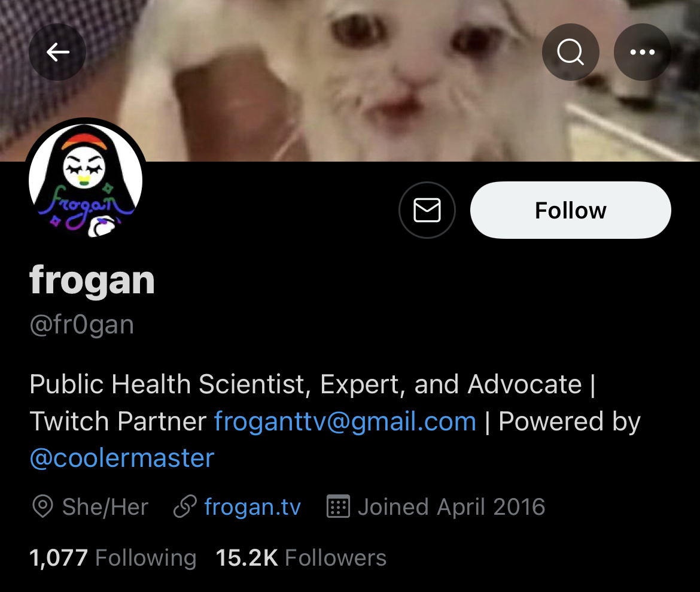Tap the back arrow icon
This screenshot has height=592, width=700.
pos(57,52)
